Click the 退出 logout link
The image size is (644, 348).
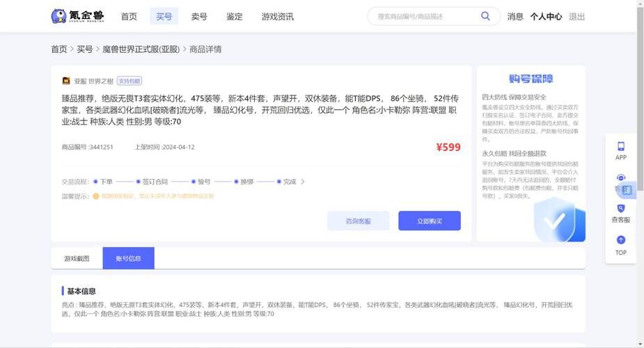pos(576,17)
